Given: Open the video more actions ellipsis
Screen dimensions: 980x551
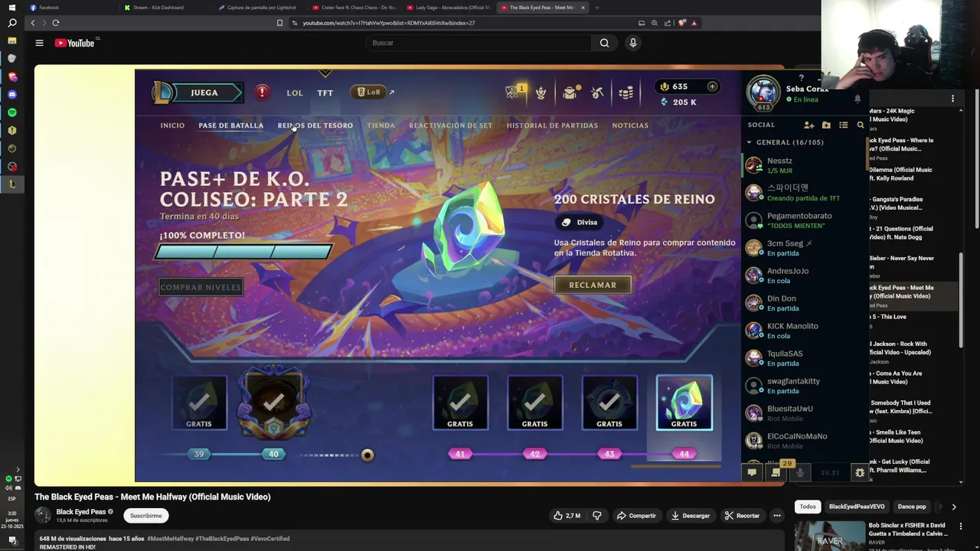Looking at the screenshot, I should click(776, 516).
